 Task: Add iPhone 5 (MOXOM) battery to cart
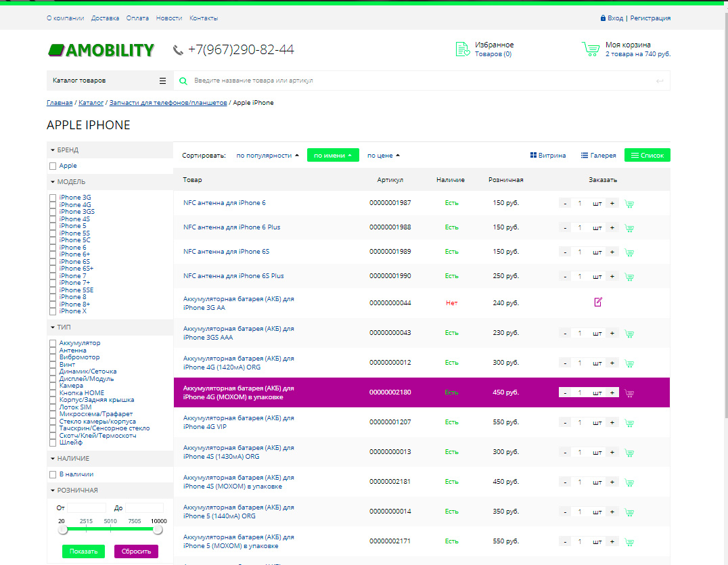[x=629, y=542]
